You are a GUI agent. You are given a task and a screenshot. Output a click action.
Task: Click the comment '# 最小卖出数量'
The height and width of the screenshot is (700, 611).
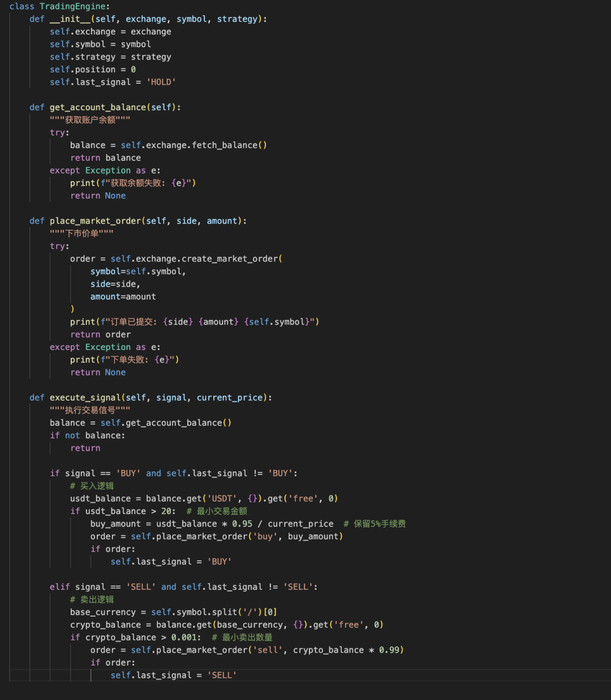242,638
